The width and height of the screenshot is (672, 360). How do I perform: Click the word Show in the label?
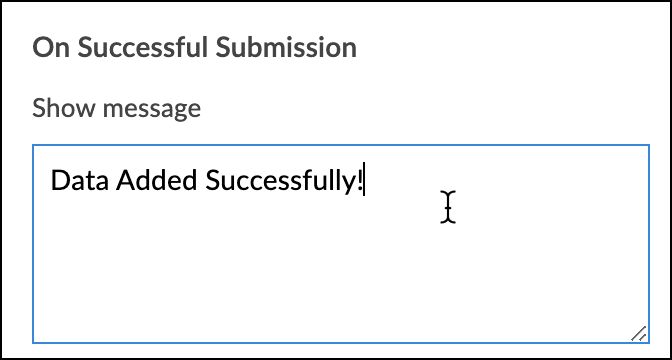64,107
